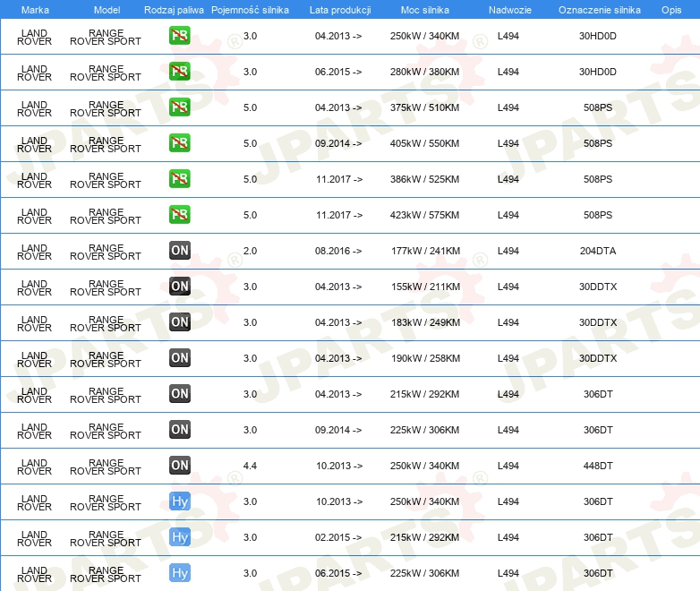
Task: Click the 08.2016 -> production date cell
Action: click(338, 251)
